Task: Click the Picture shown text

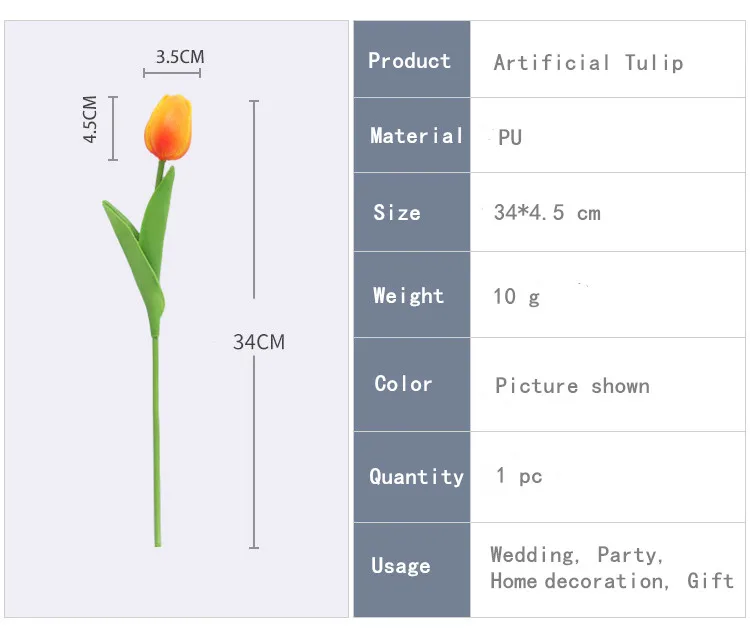Action: tap(572, 386)
